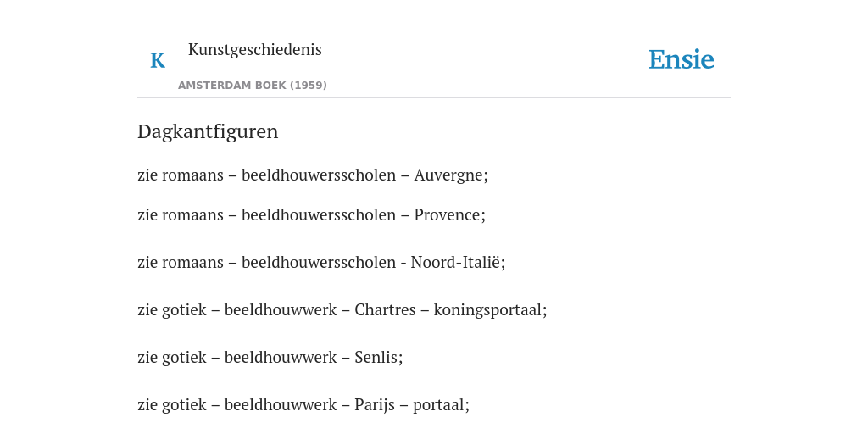Viewport: 868px width, 434px height.
Task: Click the word Chartres
Action: tap(386, 310)
